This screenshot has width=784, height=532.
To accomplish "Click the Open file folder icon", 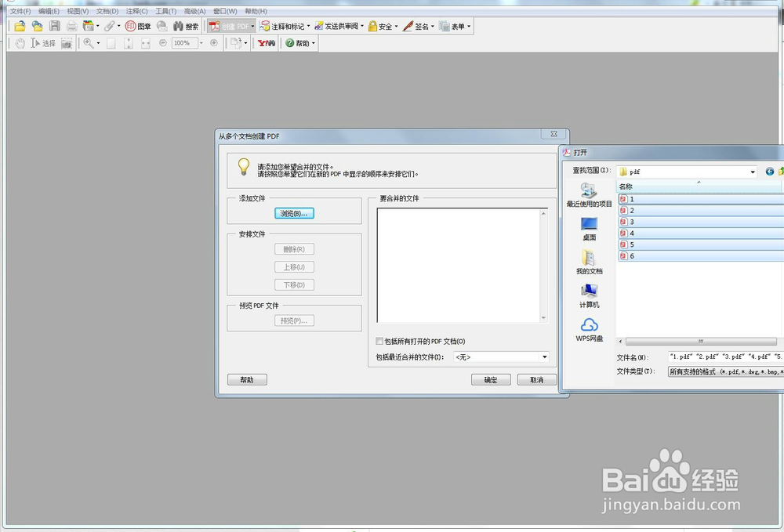I will [x=20, y=27].
